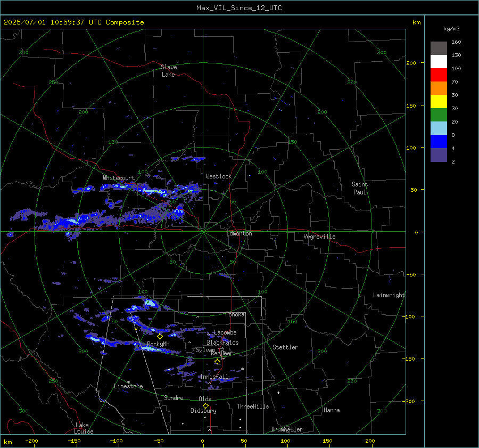Viewport: 479px width, 448px height.
Task: Click the -200 tick on the bottom km axis
Action: click(x=32, y=441)
